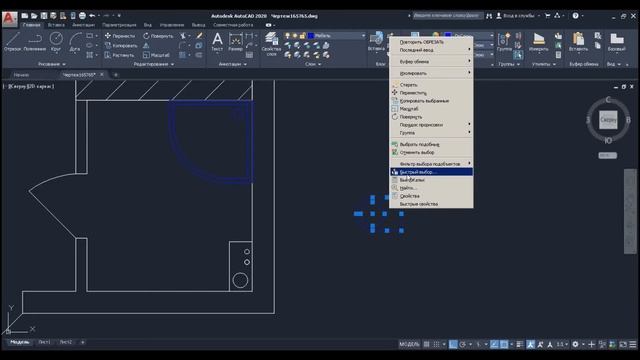Click the Insert block (Вставка) tool
Image resolution: width=640 pixels, height=360 pixels.
coord(376,42)
